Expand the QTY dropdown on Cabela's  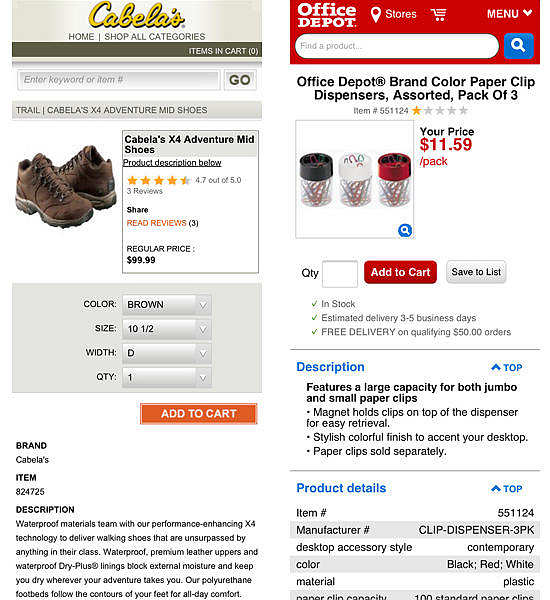coord(166,378)
